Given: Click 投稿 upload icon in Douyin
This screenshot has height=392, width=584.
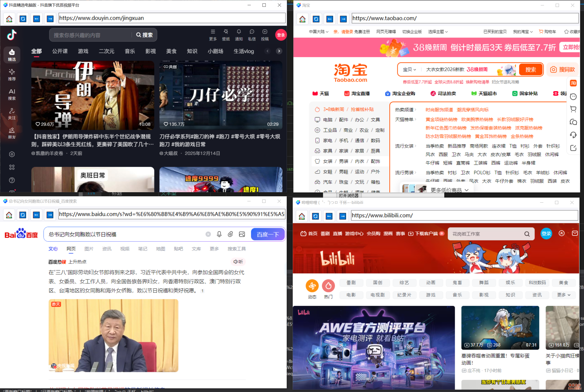Looking at the screenshot, I should point(265,35).
